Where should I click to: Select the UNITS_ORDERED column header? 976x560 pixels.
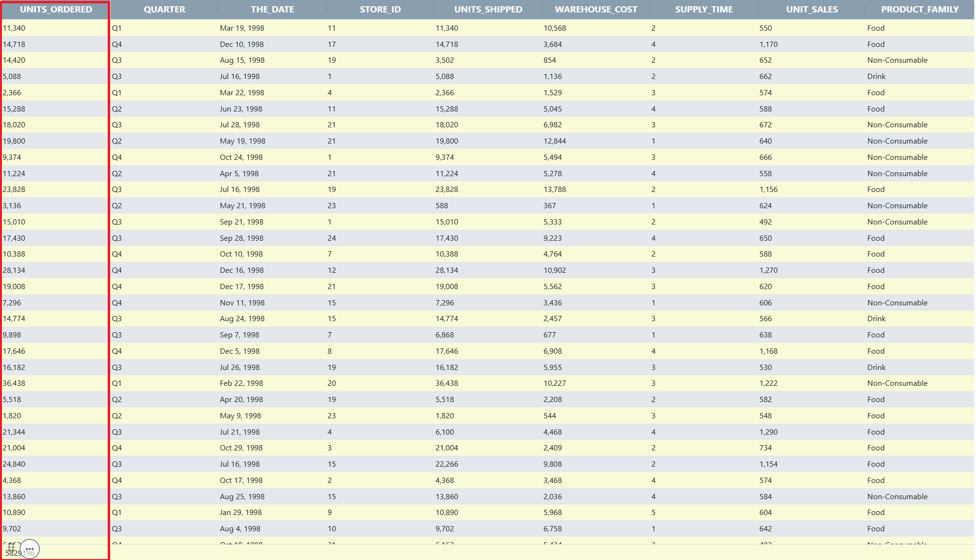pos(56,10)
